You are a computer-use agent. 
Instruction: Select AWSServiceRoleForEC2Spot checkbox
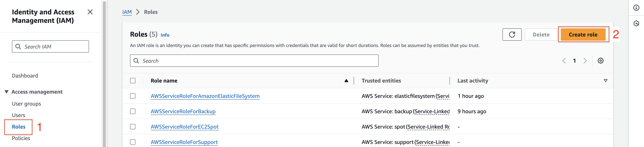click(133, 127)
